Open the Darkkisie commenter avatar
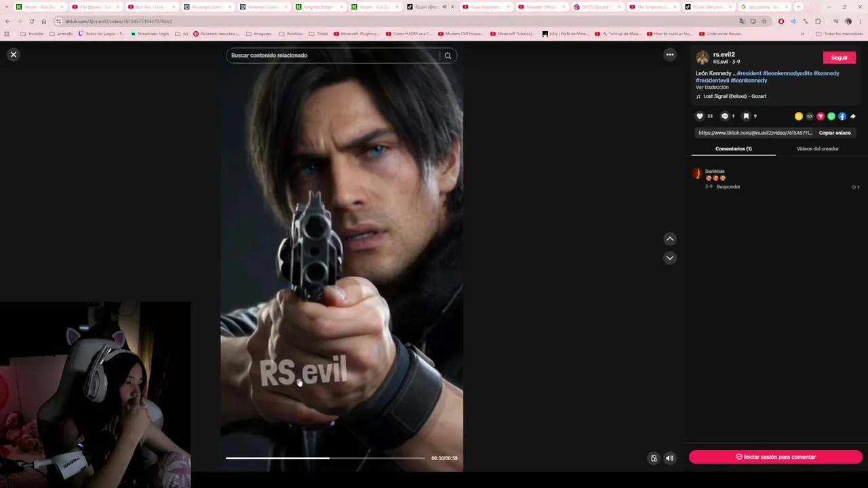Viewport: 868px width, 488px height. point(696,174)
